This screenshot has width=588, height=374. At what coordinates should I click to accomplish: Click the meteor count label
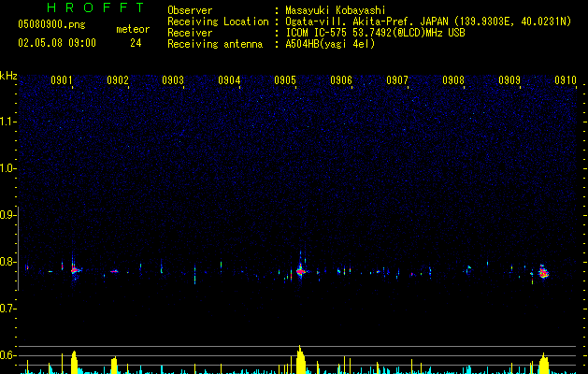pyautogui.click(x=133, y=29)
